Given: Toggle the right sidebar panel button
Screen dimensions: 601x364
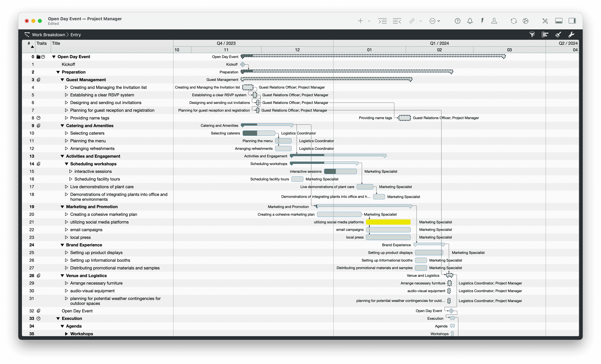Looking at the screenshot, I should (572, 21).
